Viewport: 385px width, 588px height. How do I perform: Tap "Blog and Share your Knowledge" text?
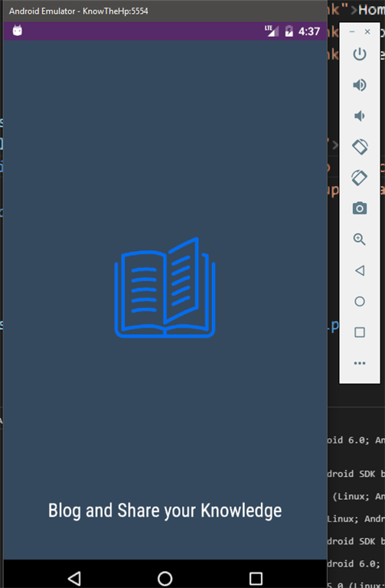(165, 511)
